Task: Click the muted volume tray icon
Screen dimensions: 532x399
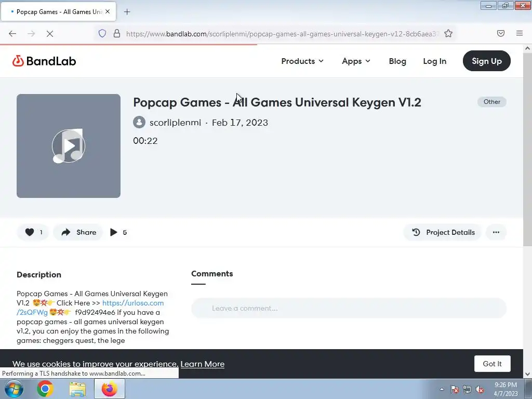Action: pos(480,390)
